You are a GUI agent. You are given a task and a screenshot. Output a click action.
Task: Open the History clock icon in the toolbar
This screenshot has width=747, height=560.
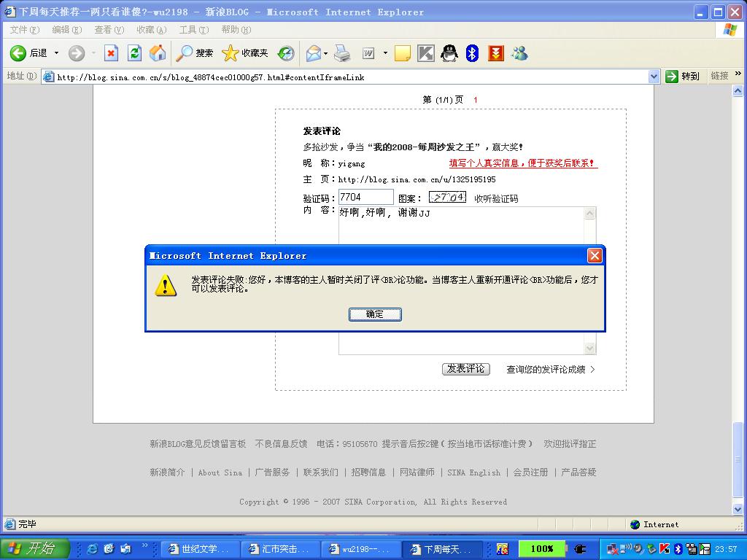(x=286, y=53)
